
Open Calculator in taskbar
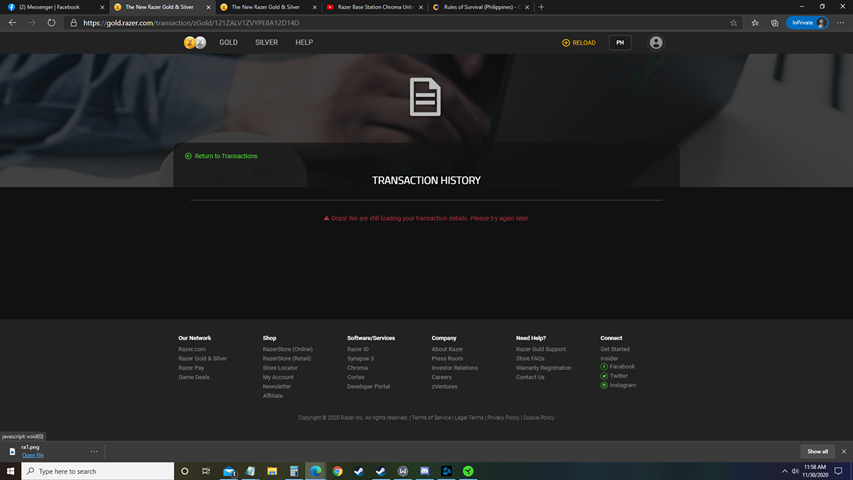294,471
